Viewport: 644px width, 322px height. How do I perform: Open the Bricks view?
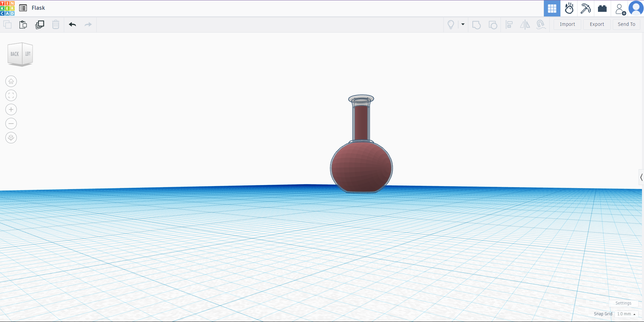pyautogui.click(x=602, y=8)
